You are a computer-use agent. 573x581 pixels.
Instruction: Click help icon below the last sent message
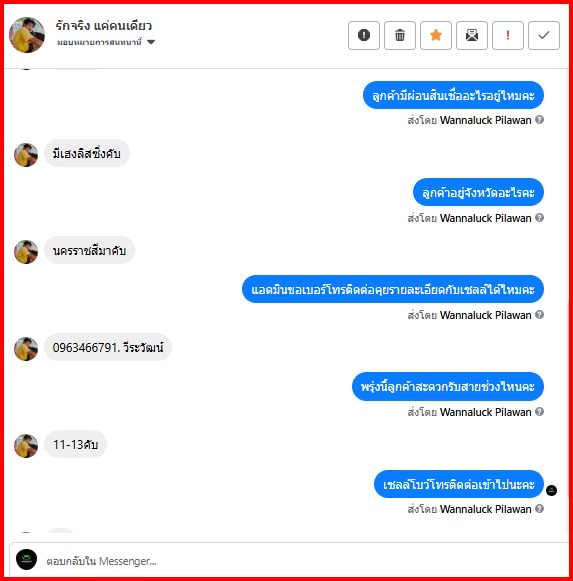tap(540, 509)
